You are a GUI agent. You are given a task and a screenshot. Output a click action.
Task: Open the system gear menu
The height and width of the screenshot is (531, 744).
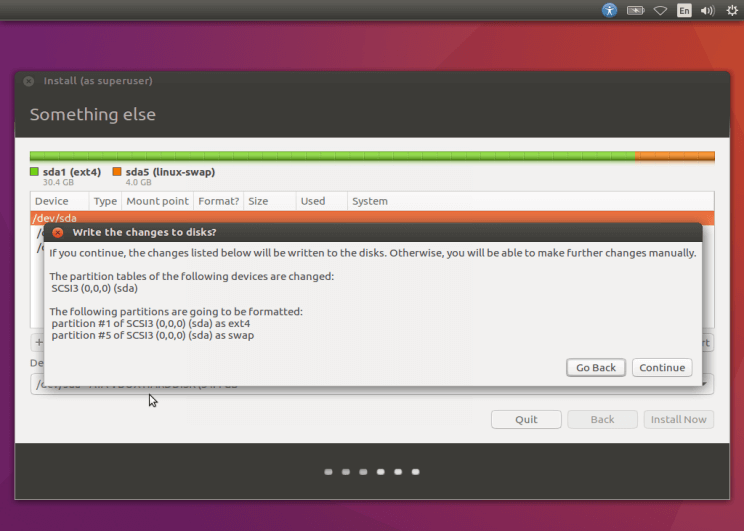click(732, 10)
